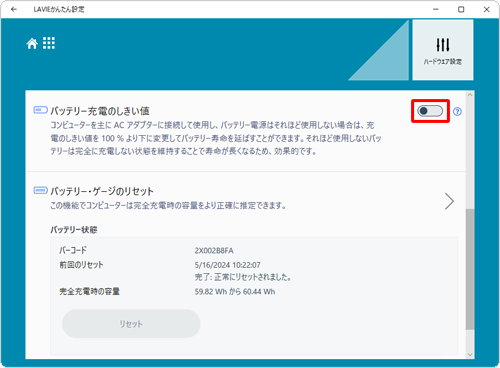Viewport: 500px width, 368px height.
Task: Click the disabled リセット button
Action: (131, 324)
